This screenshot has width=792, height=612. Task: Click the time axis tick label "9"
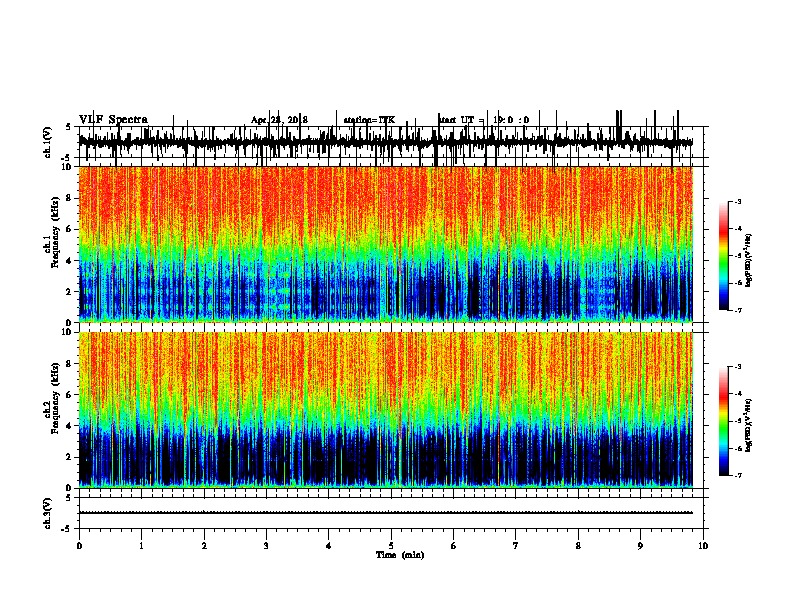point(640,546)
